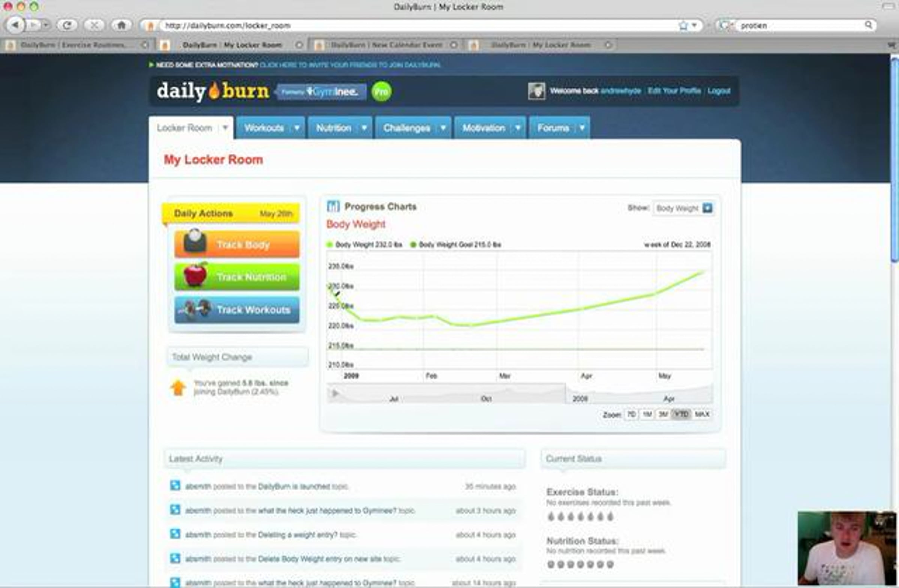Click the activity icon in the 'about 3 hours ago' row
Screen dimensions: 899x588
point(175,510)
